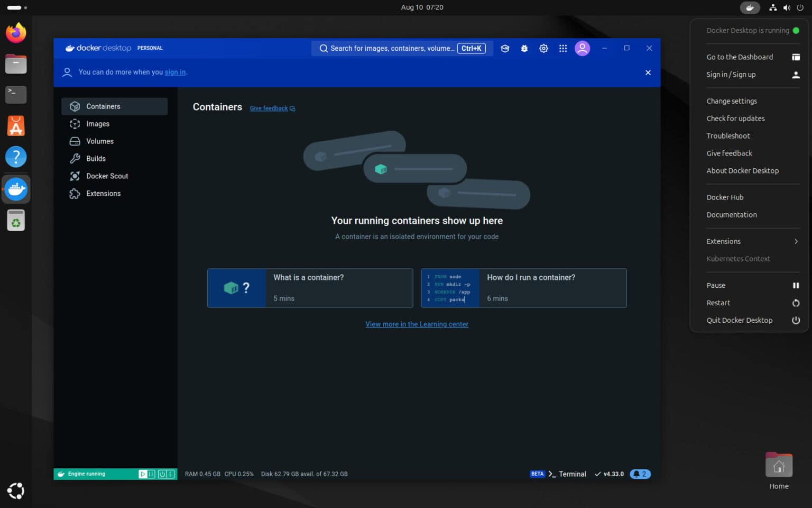
Task: Open the search box for images and containers
Action: (x=402, y=48)
